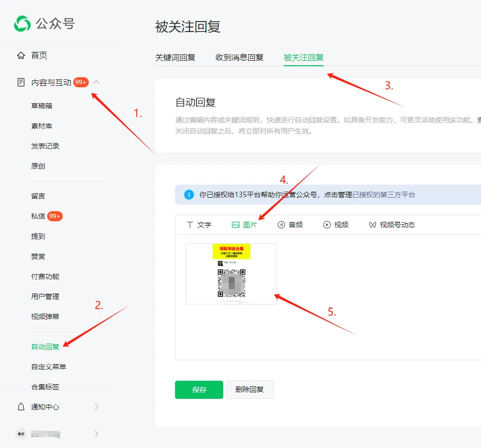
Task: Open 赞赏 in the sidebar
Action: (x=38, y=256)
